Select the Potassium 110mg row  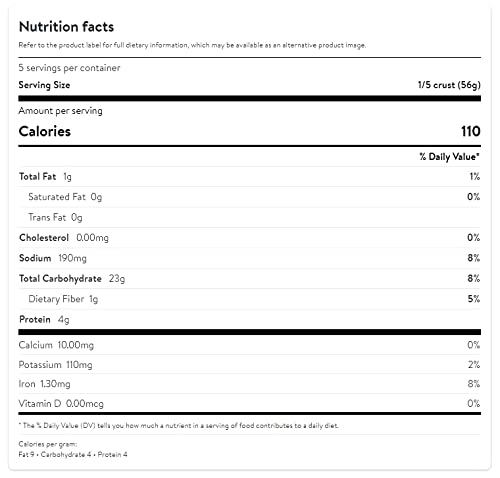250,365
